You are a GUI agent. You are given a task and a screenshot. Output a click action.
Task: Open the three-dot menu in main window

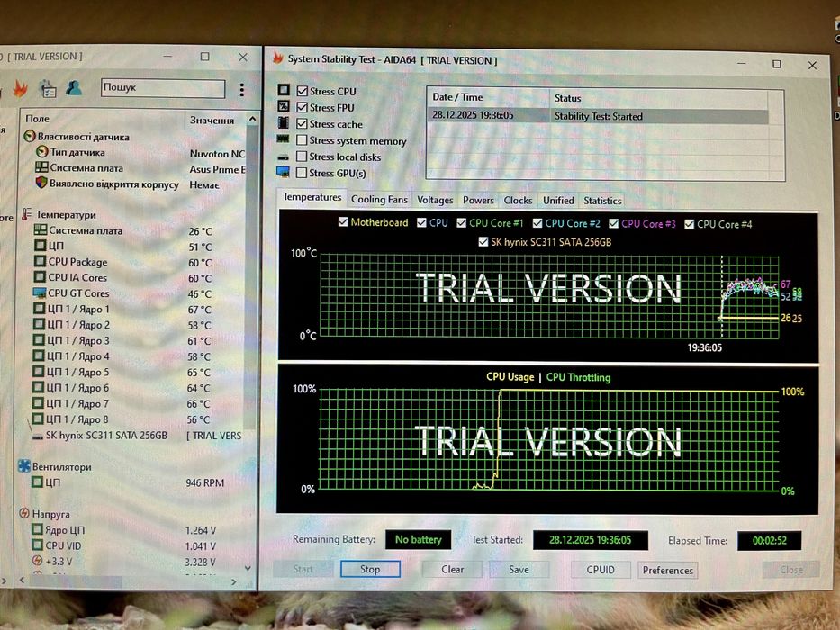(x=242, y=89)
